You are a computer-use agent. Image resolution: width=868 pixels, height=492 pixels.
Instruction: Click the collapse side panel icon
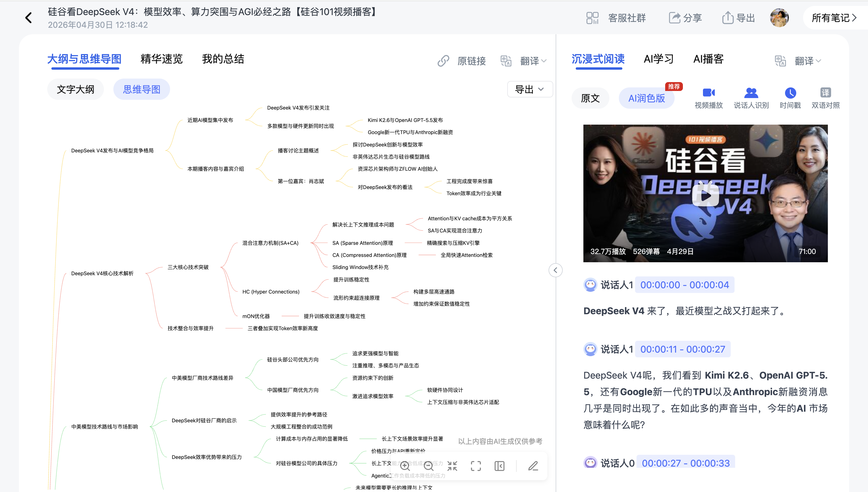coord(500,466)
